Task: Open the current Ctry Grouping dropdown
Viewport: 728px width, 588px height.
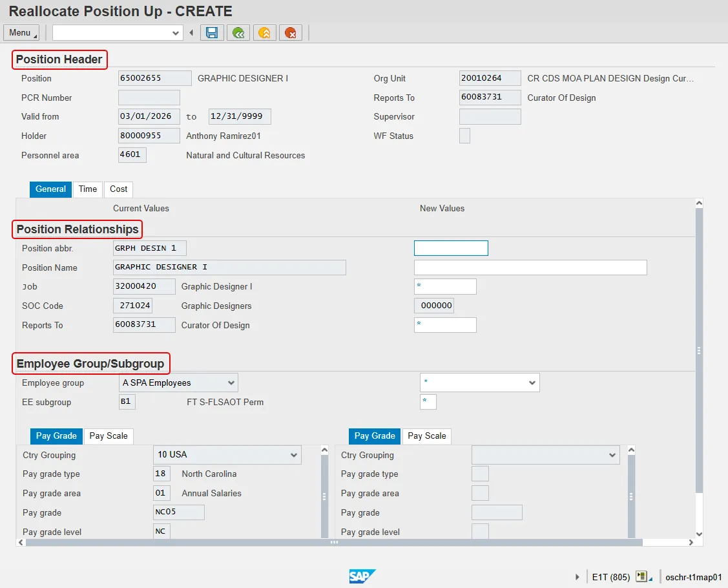Action: pyautogui.click(x=294, y=455)
